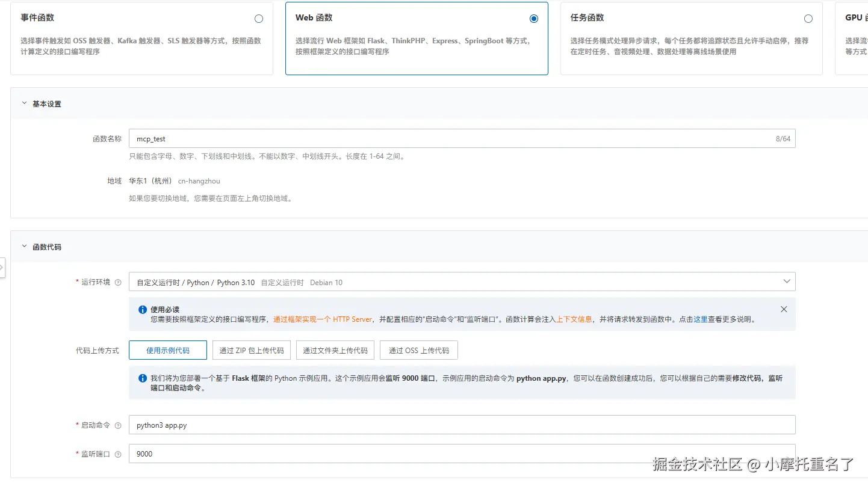The height and width of the screenshot is (486, 868).
Task: Click the 启动命令 help icon
Action: click(x=119, y=425)
